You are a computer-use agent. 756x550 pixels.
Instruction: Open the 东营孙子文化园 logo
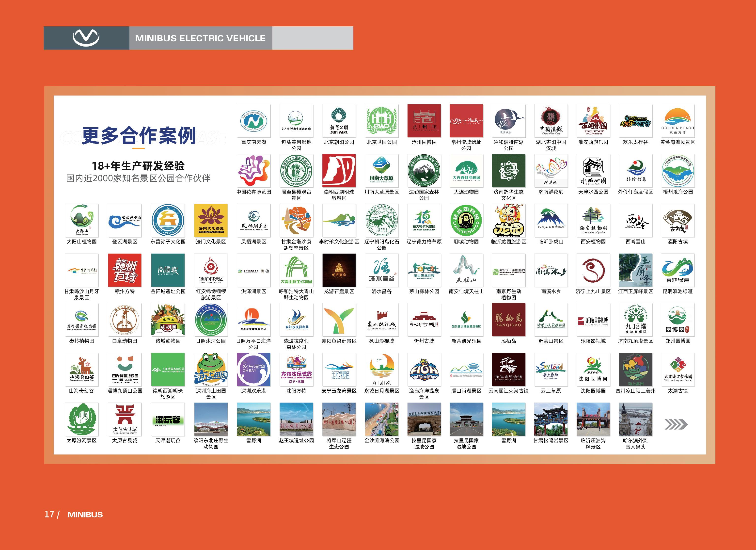pos(168,220)
